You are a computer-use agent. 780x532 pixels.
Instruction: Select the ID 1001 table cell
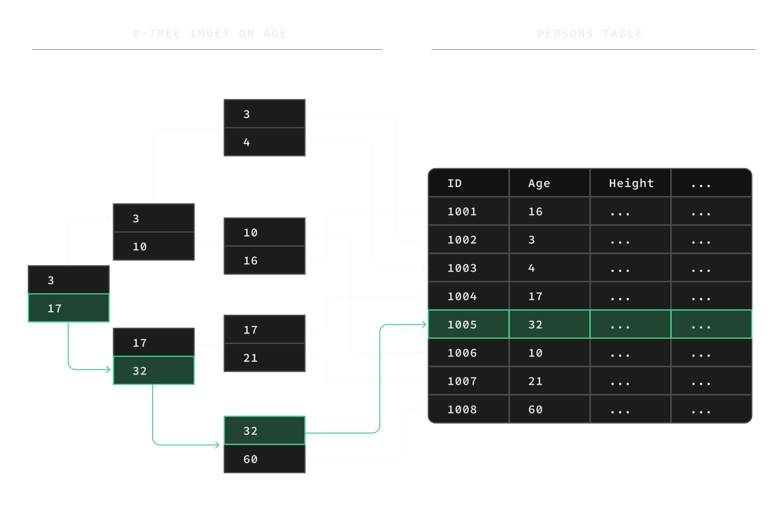point(468,211)
